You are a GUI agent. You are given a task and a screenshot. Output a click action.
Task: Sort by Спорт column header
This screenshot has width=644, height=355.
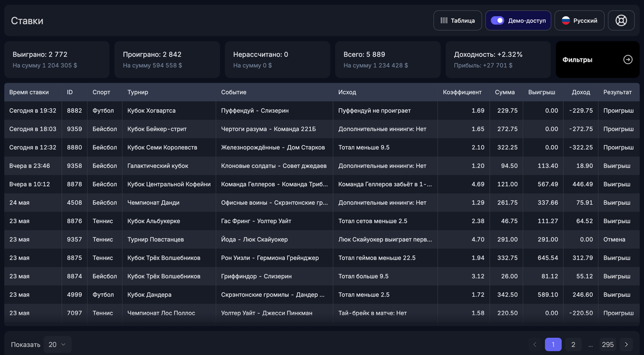click(101, 92)
